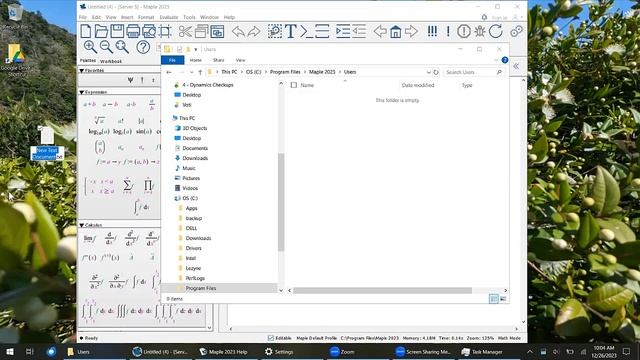The image size is (640, 360).
Task: Redo the last Maple action
Action: coord(254,31)
